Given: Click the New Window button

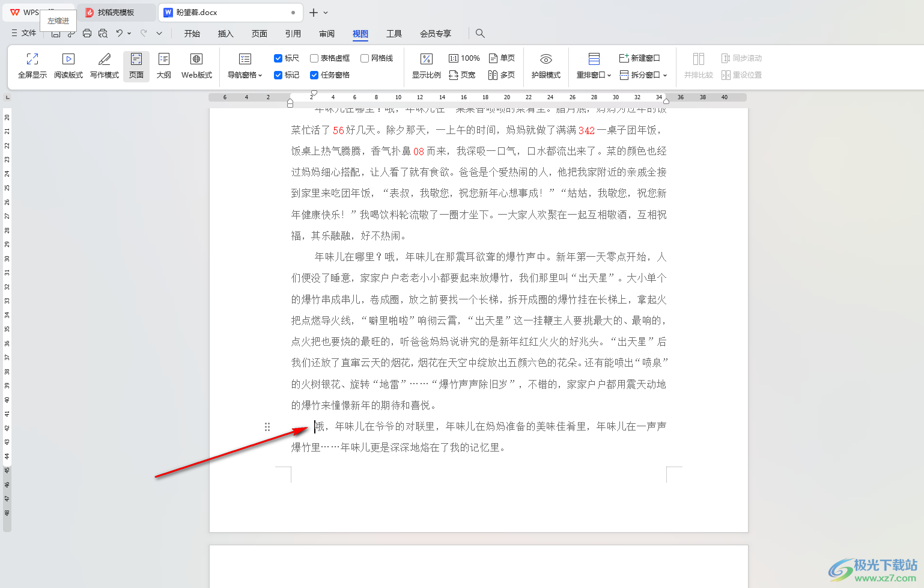Looking at the screenshot, I should coord(639,58).
